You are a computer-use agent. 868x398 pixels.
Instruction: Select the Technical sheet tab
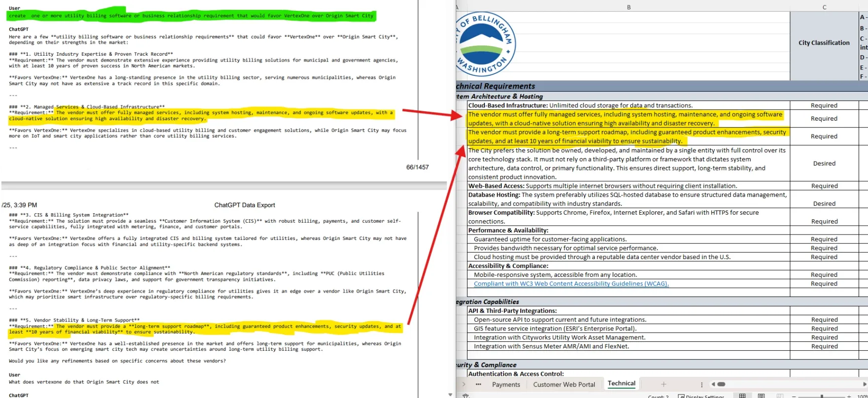[x=621, y=383]
